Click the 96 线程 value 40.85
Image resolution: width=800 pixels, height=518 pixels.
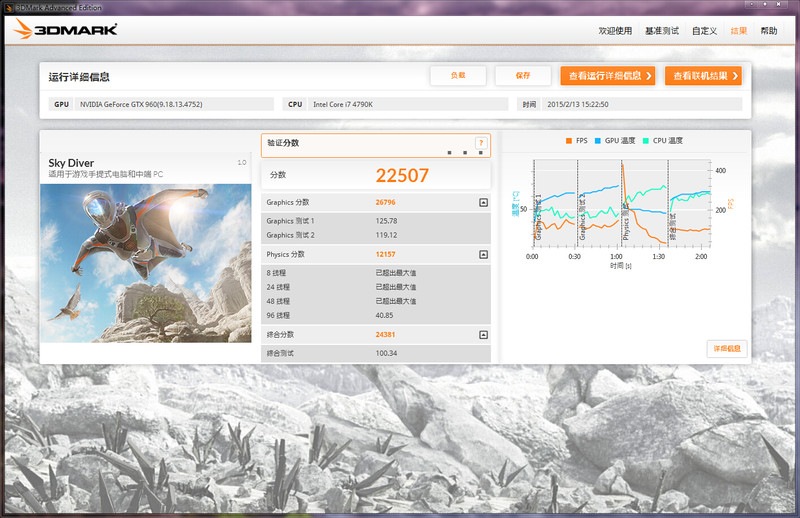(384, 315)
